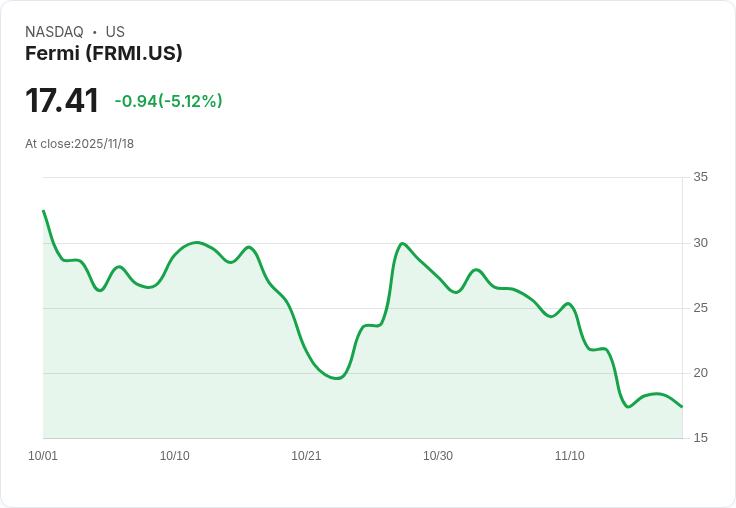Click the chart line's starting point at 10/01
This screenshot has width=736, height=508.
click(x=43, y=211)
